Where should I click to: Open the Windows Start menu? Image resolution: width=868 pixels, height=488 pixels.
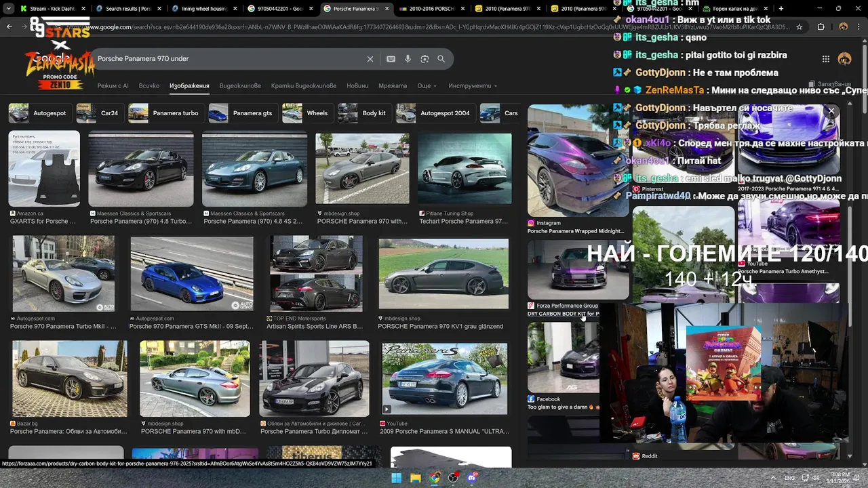click(397, 478)
